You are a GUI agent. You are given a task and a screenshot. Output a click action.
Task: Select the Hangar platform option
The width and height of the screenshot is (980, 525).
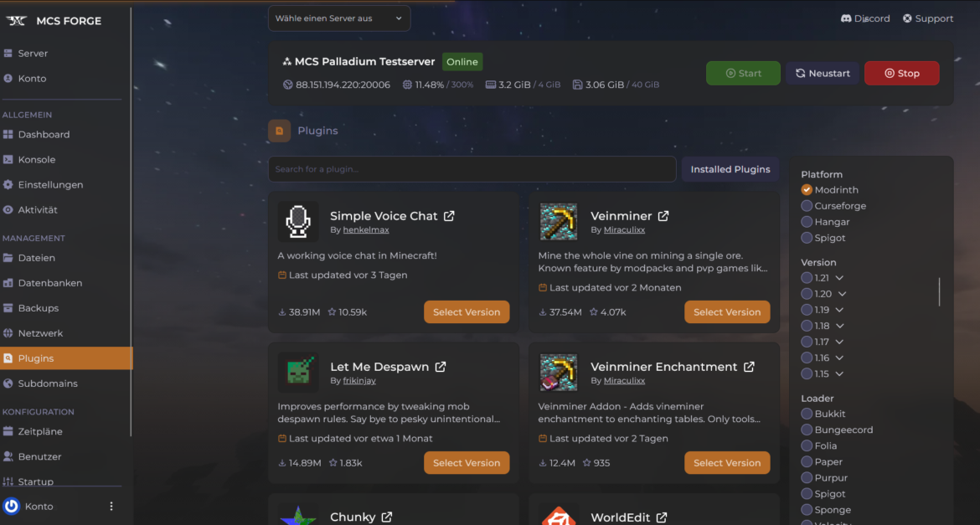(807, 222)
